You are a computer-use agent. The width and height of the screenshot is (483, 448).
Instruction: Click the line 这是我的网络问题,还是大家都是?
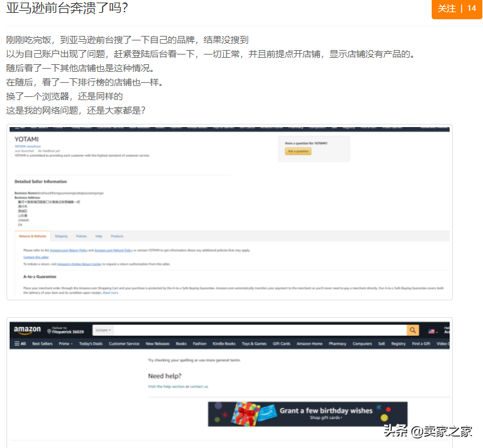(76, 110)
